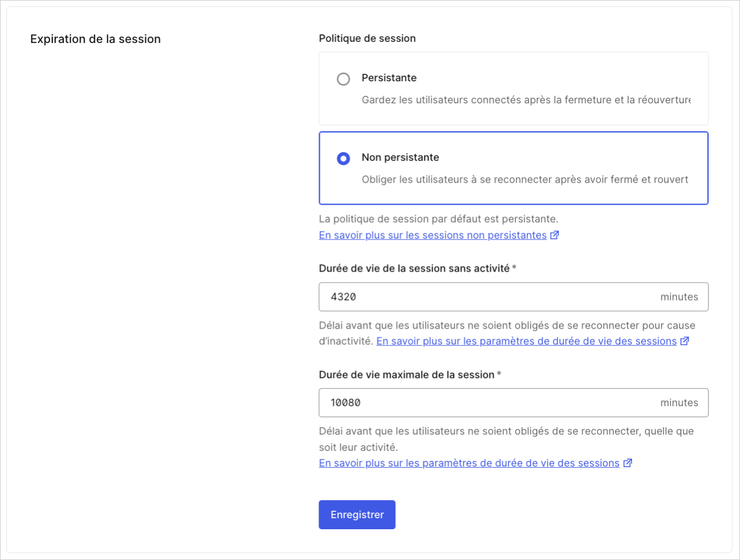Click the minutes suffix of the first field

point(680,297)
